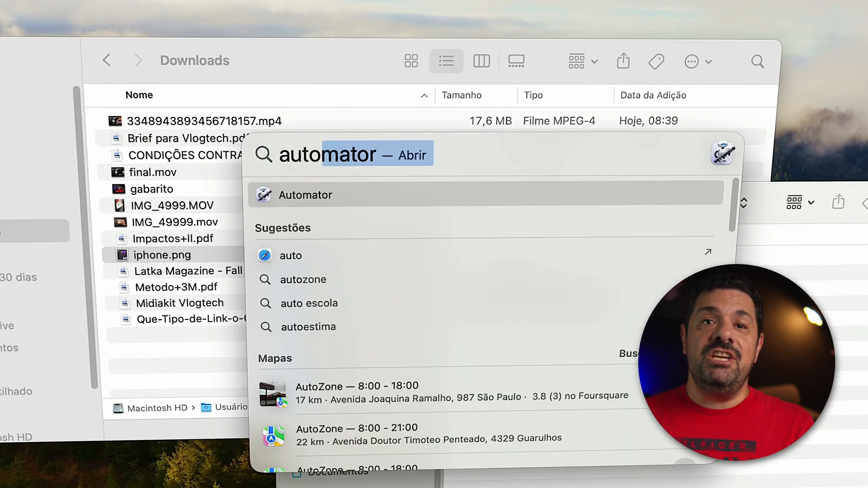The image size is (868, 488).
Task: Select list view in Finder toolbar
Action: tap(447, 61)
